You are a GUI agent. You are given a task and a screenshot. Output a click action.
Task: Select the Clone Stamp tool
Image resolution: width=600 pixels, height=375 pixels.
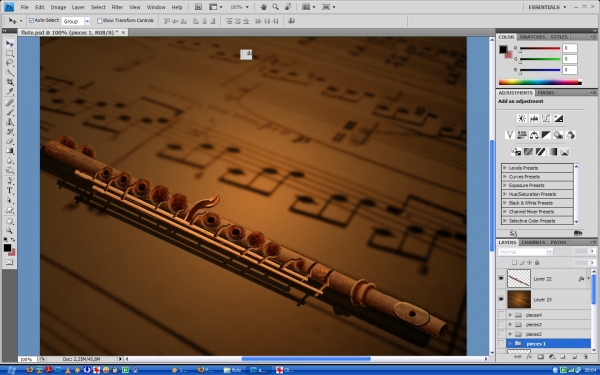coord(10,122)
